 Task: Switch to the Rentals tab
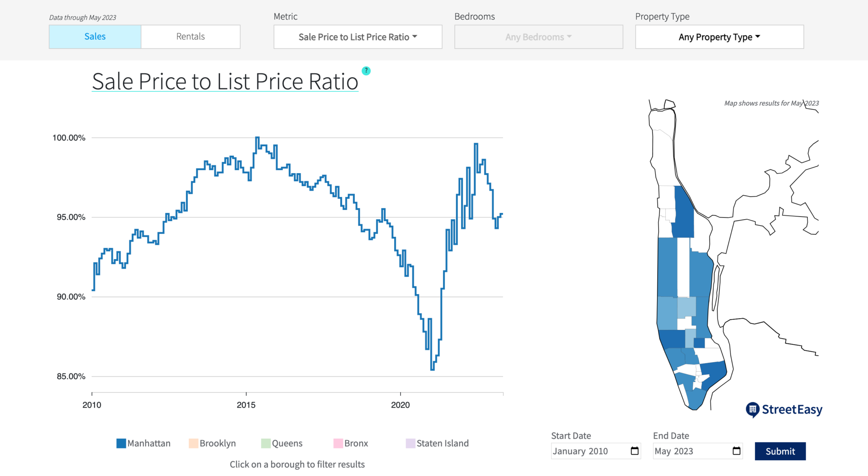pyautogui.click(x=190, y=36)
